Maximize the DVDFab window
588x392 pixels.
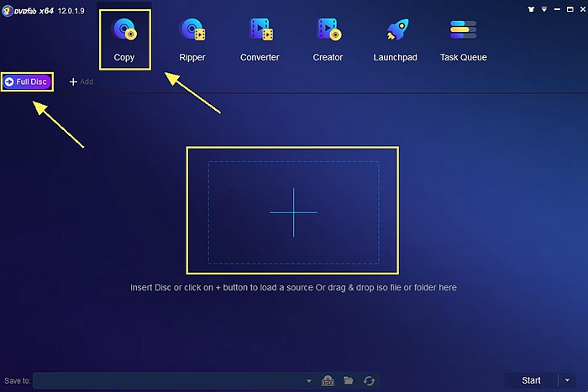(x=570, y=9)
